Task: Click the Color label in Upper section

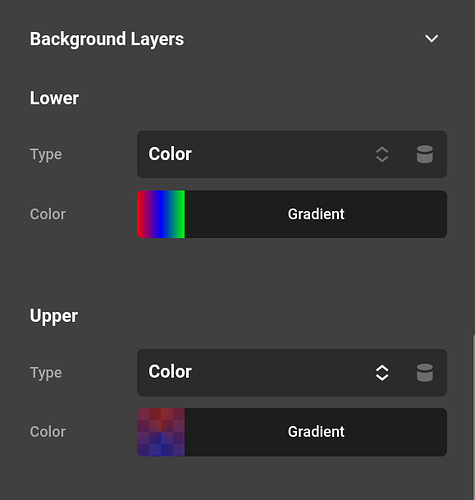Action: pyautogui.click(x=48, y=432)
